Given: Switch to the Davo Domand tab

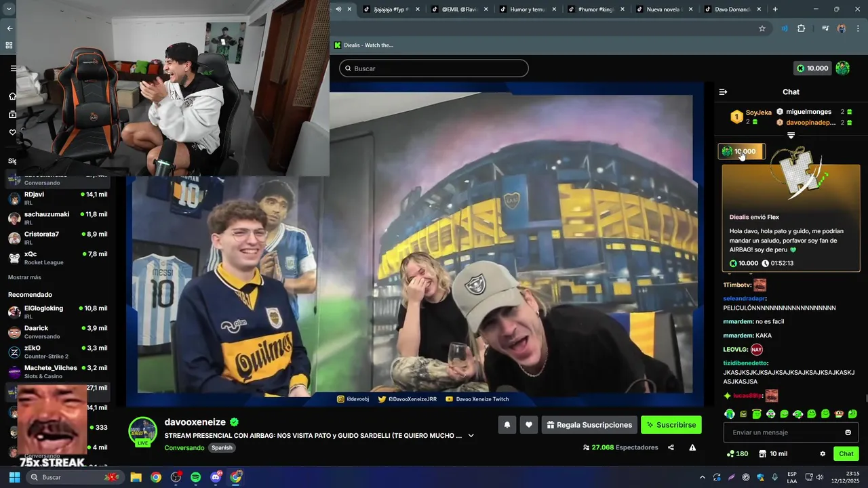Looking at the screenshot, I should 733,9.
